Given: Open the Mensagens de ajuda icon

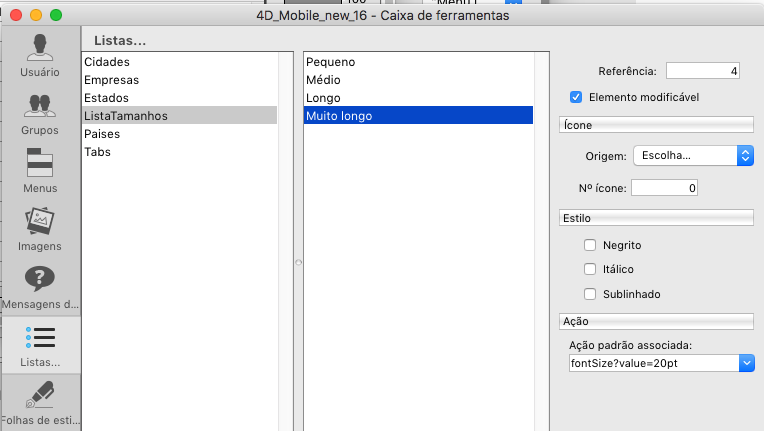Looking at the screenshot, I should click(x=40, y=280).
